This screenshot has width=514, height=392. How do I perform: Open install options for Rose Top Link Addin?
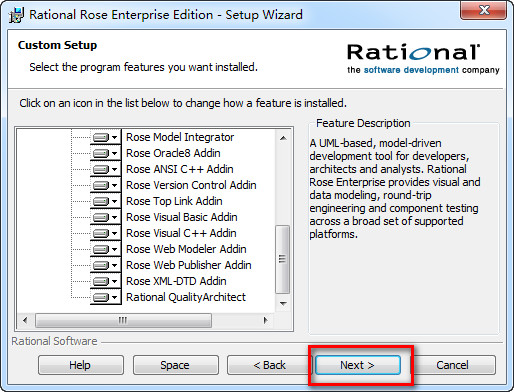tap(105, 201)
